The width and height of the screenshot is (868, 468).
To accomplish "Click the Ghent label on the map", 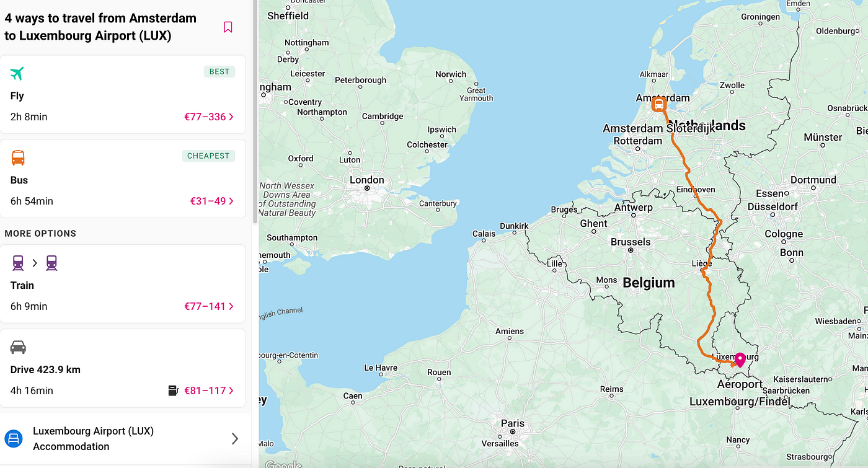I will (x=594, y=223).
